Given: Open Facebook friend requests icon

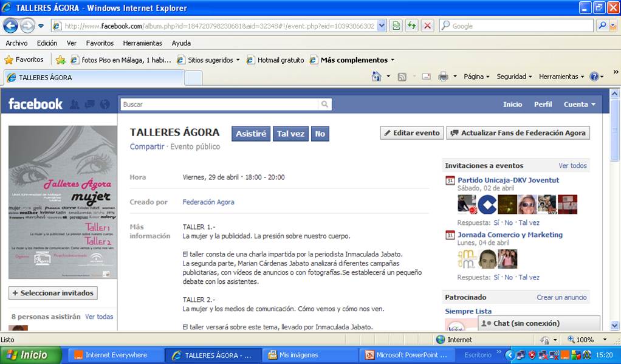Looking at the screenshot, I should pyautogui.click(x=75, y=105).
